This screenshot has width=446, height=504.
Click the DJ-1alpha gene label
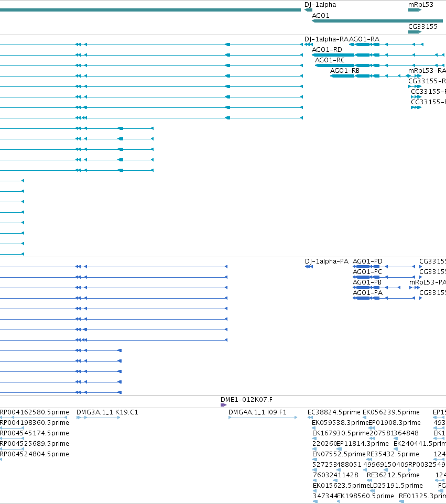click(x=320, y=5)
